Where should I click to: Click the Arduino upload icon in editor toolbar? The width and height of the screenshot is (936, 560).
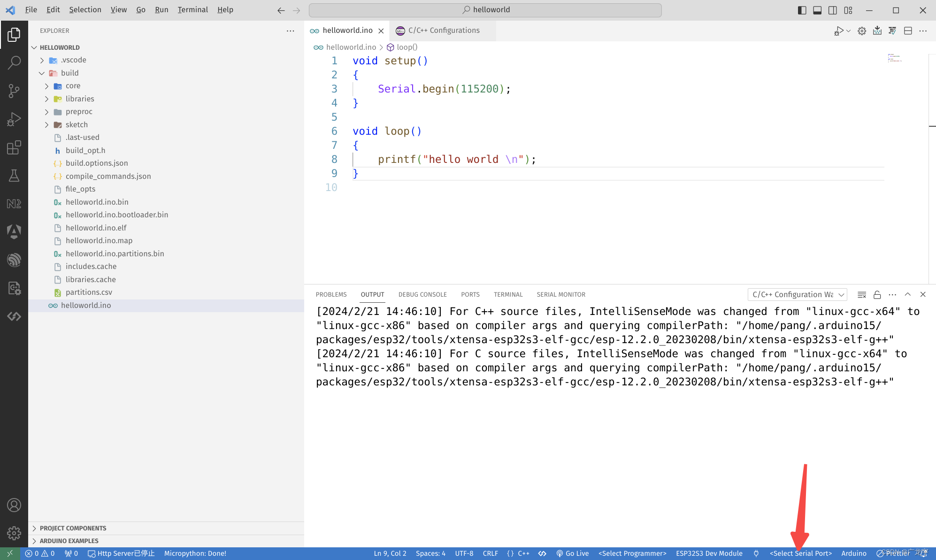coord(877,31)
